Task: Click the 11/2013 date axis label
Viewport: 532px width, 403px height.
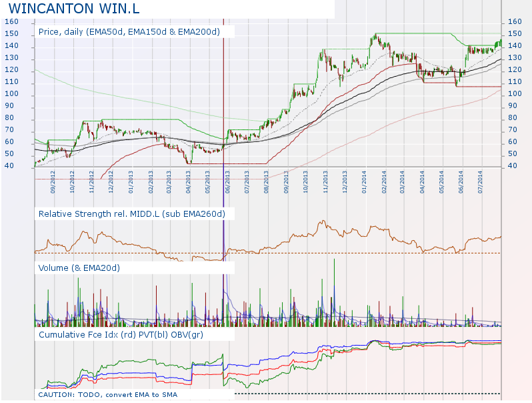Action: pyautogui.click(x=325, y=182)
